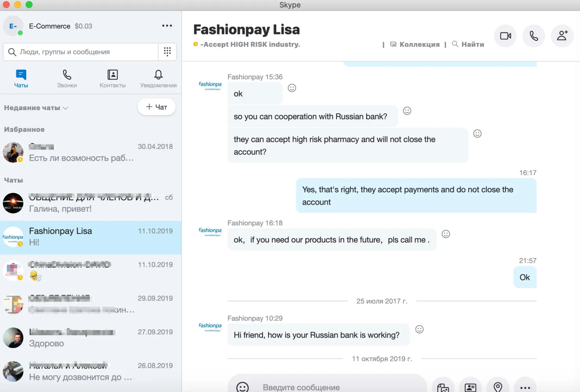
Task: Open more message options ellipsis
Action: (525, 388)
